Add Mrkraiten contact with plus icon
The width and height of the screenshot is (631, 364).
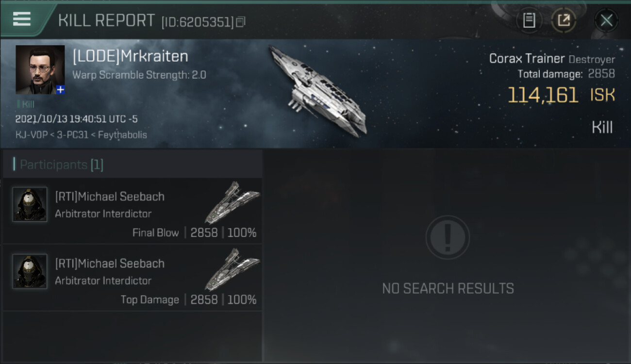[60, 90]
